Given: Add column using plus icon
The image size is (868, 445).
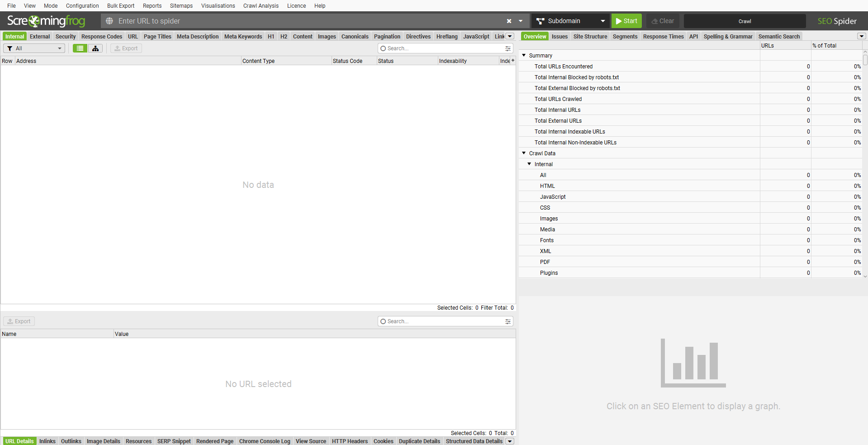Looking at the screenshot, I should point(512,61).
